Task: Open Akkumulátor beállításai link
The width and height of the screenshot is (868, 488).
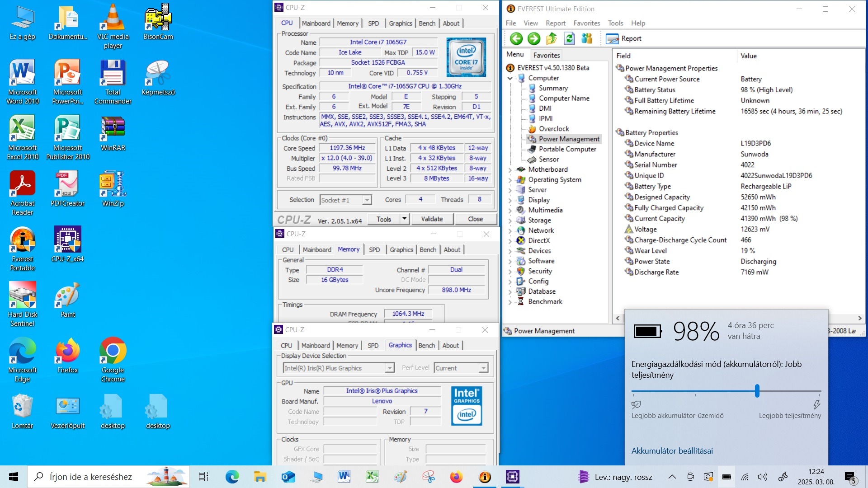Action: pos(672,451)
